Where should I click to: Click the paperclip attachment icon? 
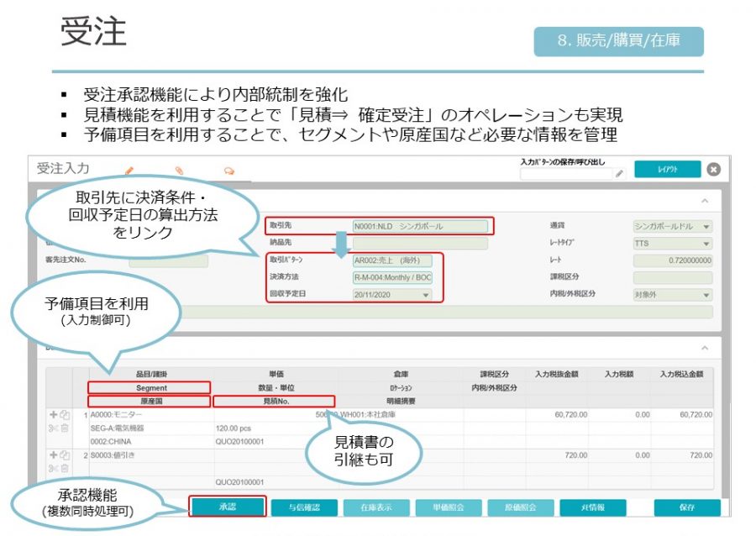click(x=179, y=171)
